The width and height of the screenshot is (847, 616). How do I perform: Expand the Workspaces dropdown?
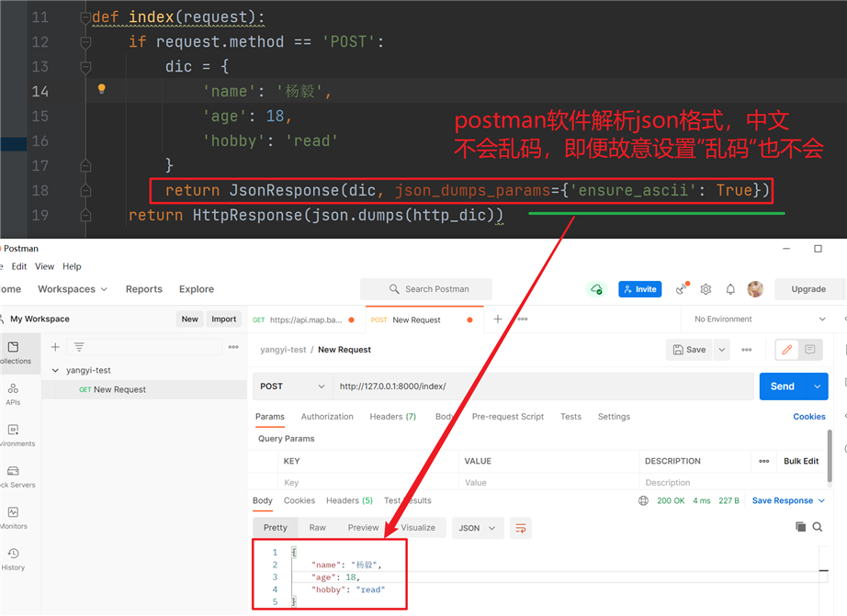pos(73,289)
